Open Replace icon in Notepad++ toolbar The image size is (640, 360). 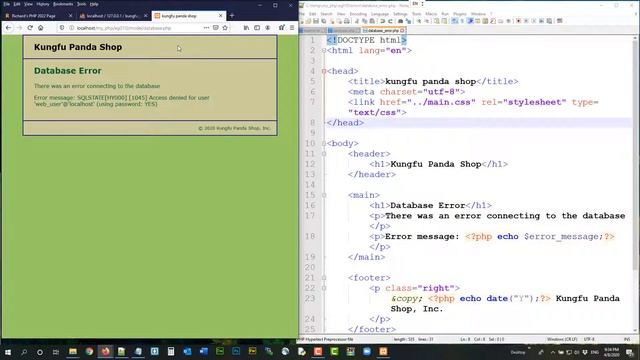(408, 21)
